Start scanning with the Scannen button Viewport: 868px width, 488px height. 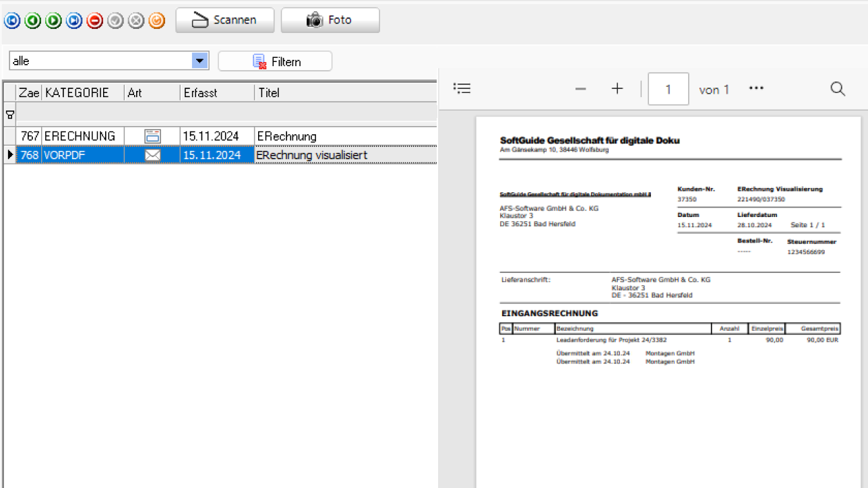[x=225, y=20]
